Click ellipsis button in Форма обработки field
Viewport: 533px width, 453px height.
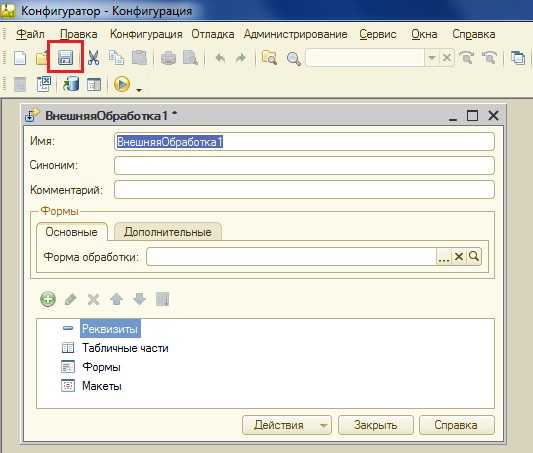click(444, 257)
